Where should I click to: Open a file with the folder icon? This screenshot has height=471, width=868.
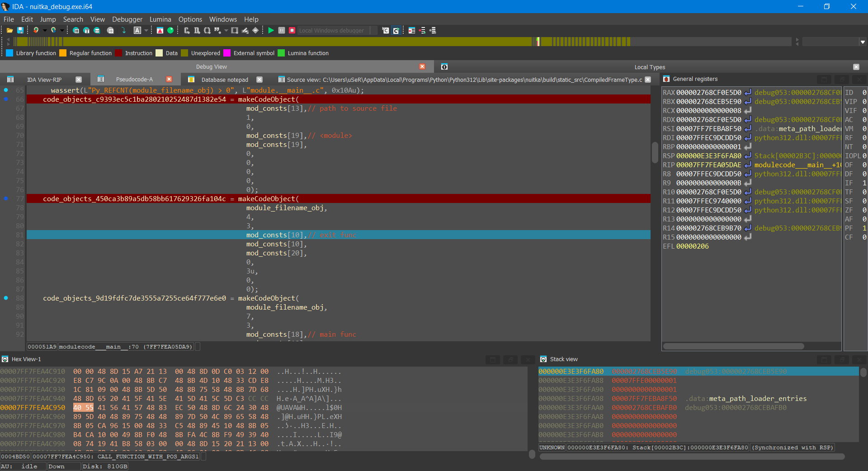[9, 30]
